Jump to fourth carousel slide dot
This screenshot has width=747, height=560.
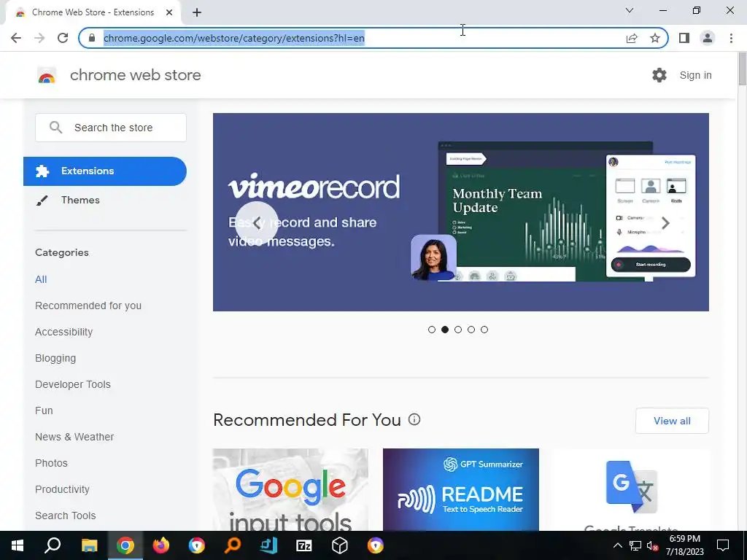pos(471,330)
